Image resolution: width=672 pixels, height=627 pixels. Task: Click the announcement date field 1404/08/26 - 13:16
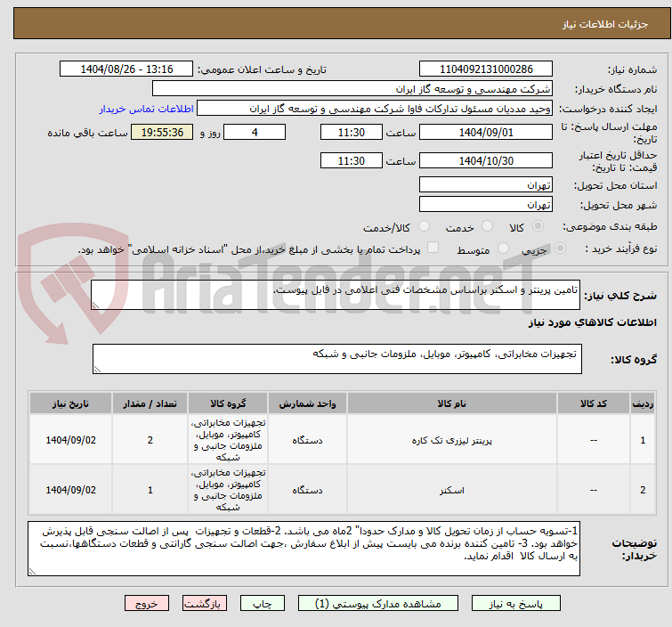126,69
